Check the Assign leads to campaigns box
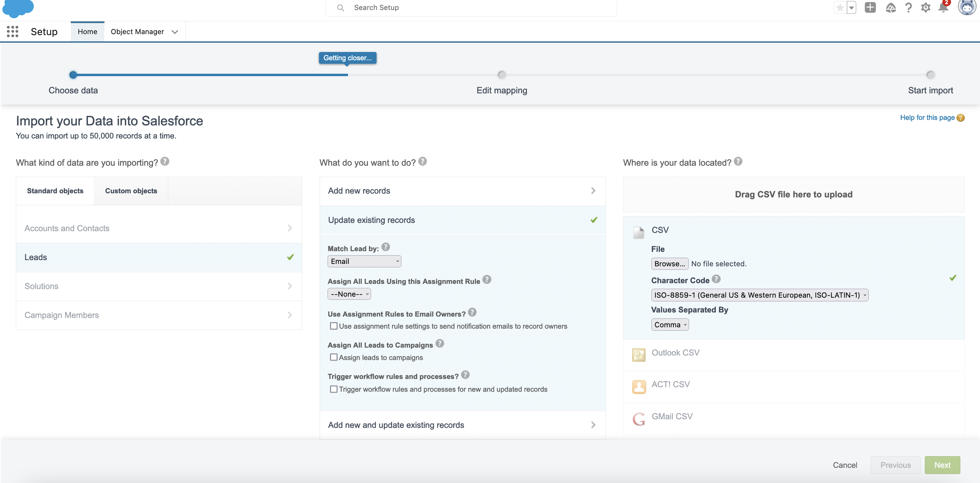 334,357
